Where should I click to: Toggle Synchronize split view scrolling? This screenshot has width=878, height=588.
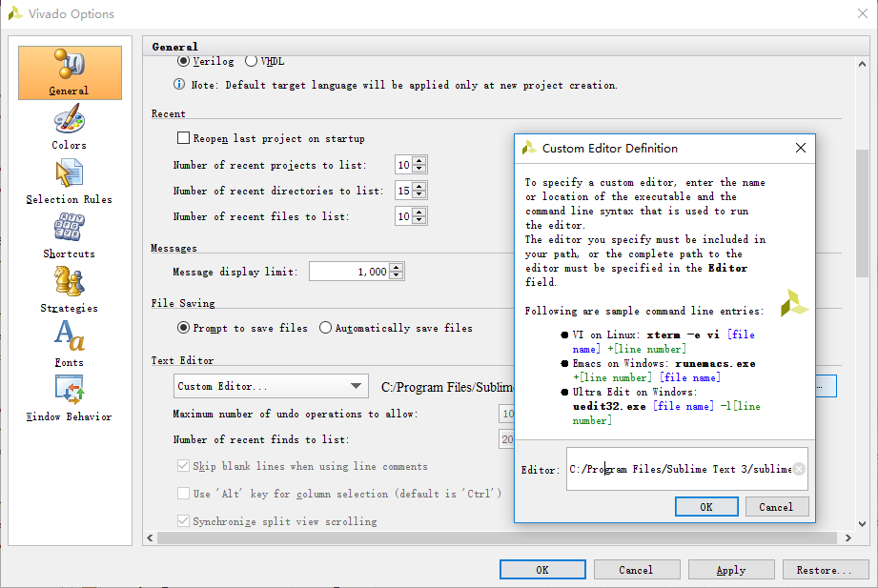pyautogui.click(x=183, y=520)
